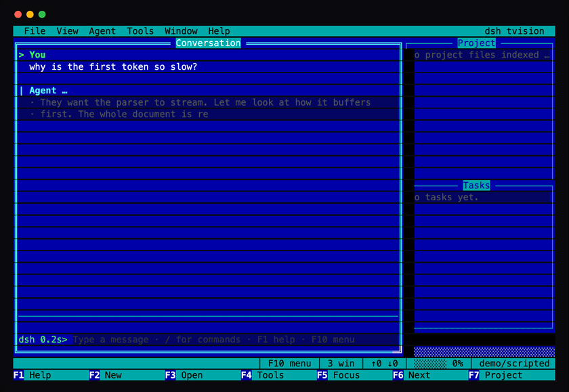Click the 'Agent …' message header
Screen dimensions: 569x392
48,90
